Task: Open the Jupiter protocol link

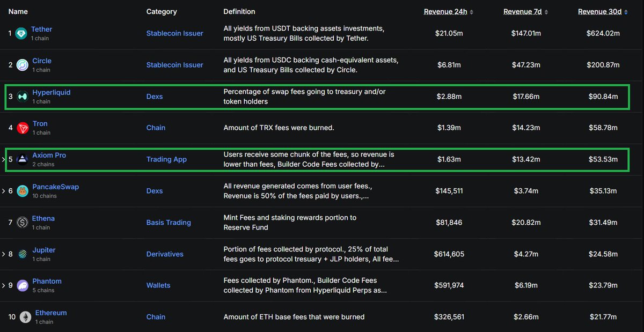Action: point(44,250)
